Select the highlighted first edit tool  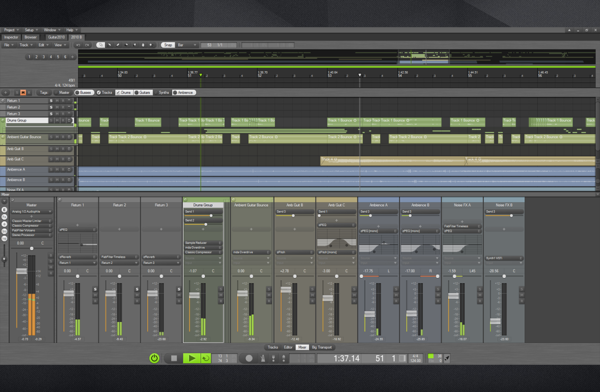(100, 45)
